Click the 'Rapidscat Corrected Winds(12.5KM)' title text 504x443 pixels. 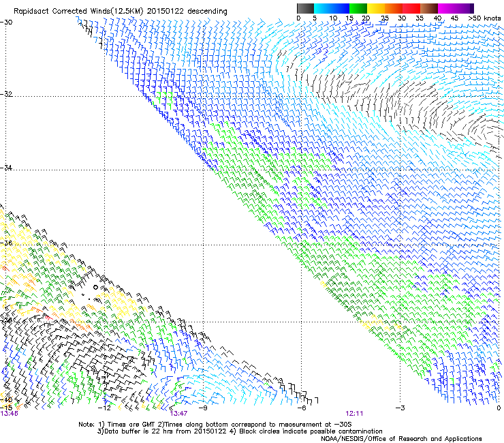(x=78, y=12)
